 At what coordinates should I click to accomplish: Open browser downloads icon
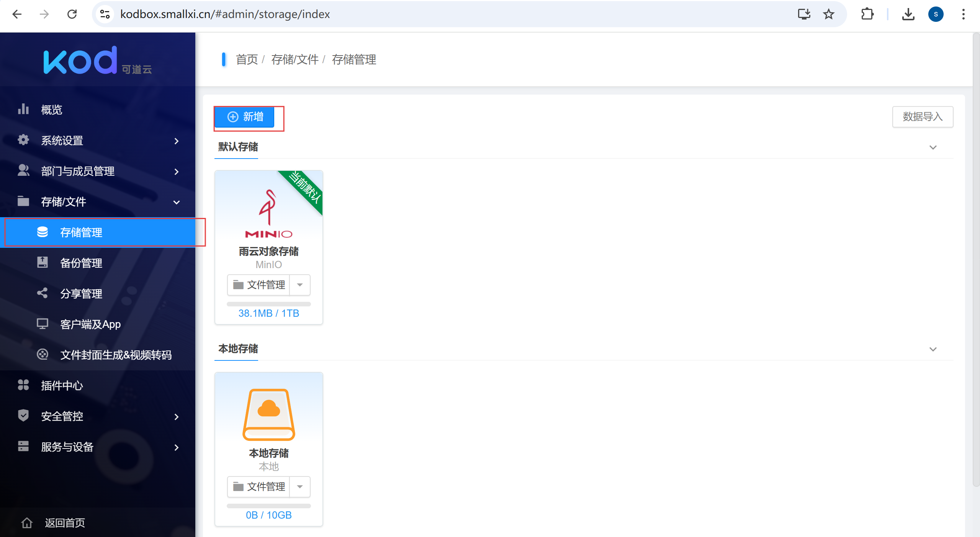coord(908,14)
